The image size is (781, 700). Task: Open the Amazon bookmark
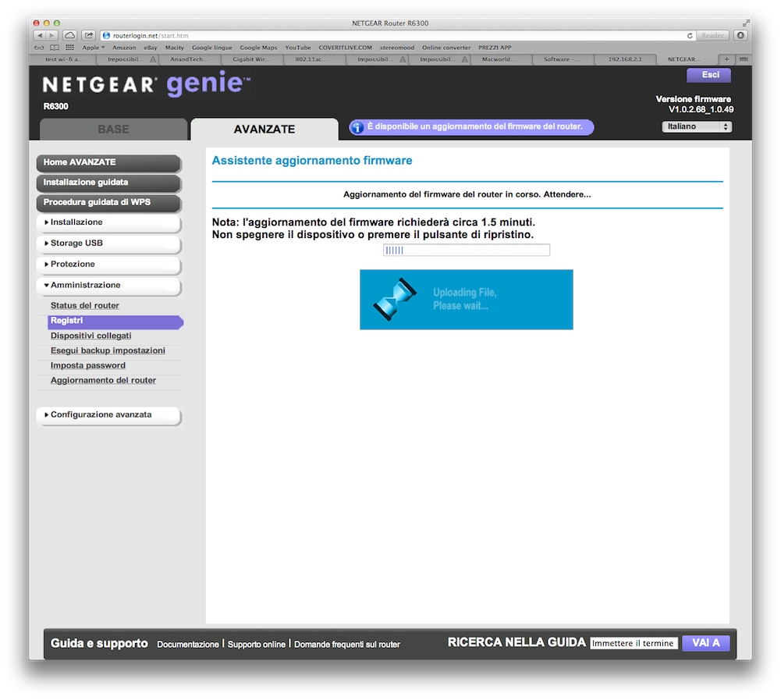124,48
